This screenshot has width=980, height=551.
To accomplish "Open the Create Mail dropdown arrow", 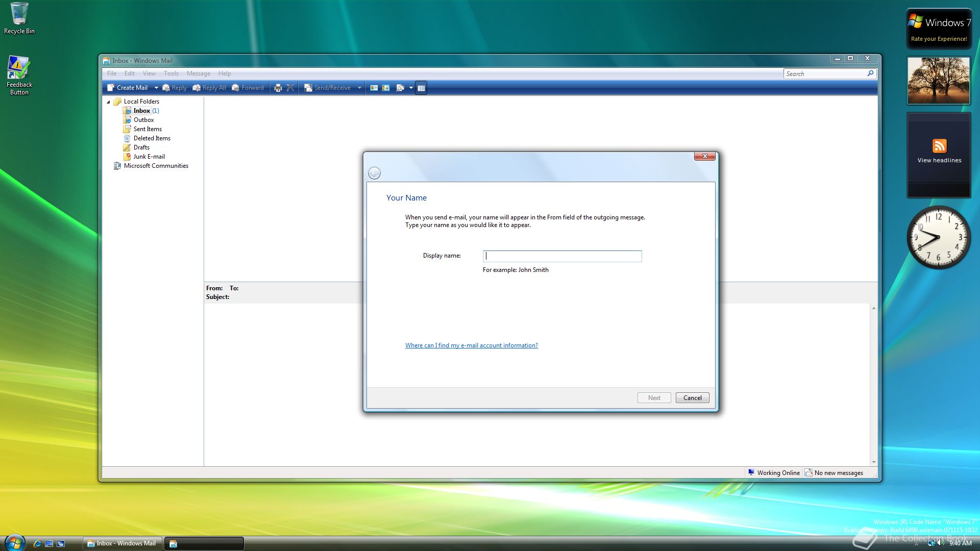I will (x=156, y=88).
